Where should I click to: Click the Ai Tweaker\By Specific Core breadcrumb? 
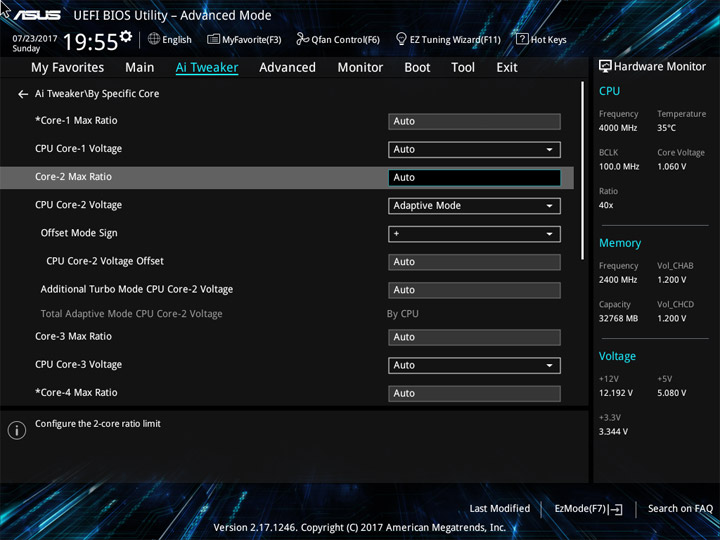coord(97,94)
